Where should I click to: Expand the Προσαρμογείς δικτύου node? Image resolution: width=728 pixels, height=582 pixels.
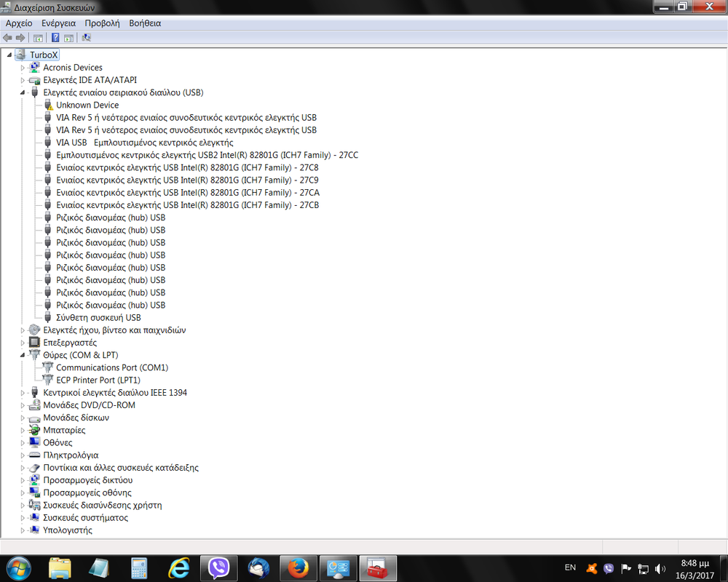[x=23, y=480]
